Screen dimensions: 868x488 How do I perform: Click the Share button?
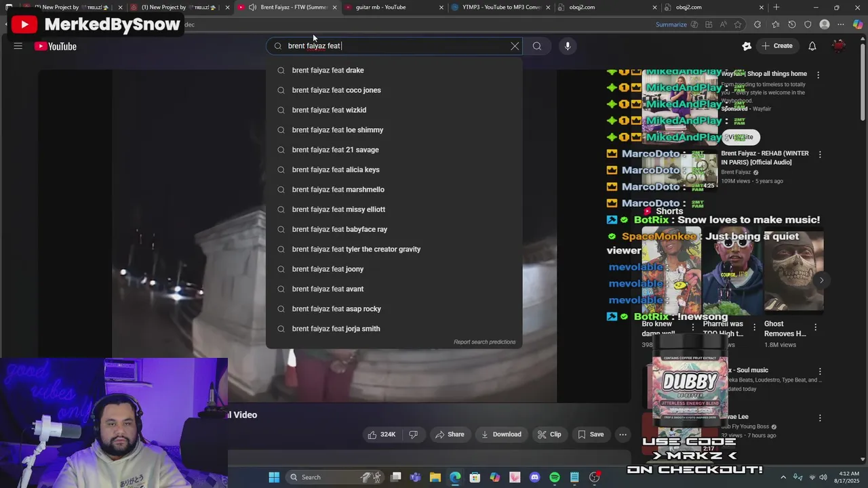point(450,434)
